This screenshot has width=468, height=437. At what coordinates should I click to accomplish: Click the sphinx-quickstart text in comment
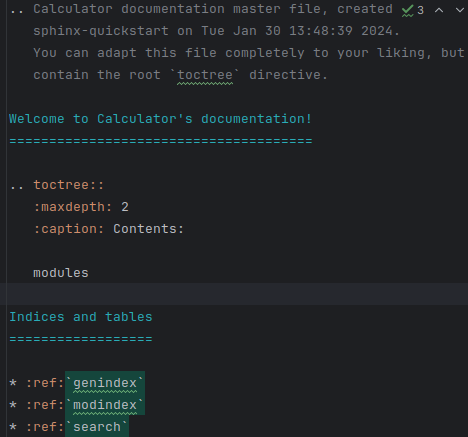[x=101, y=31]
